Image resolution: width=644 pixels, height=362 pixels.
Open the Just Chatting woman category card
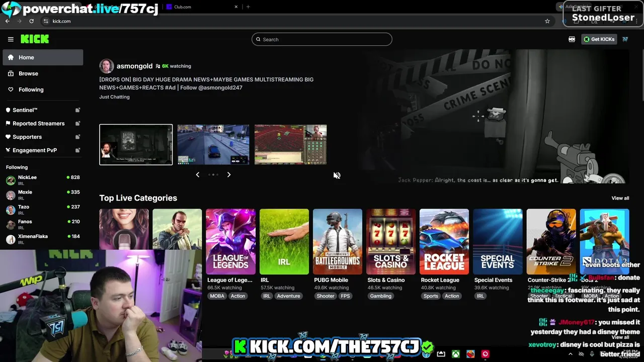pos(124,229)
